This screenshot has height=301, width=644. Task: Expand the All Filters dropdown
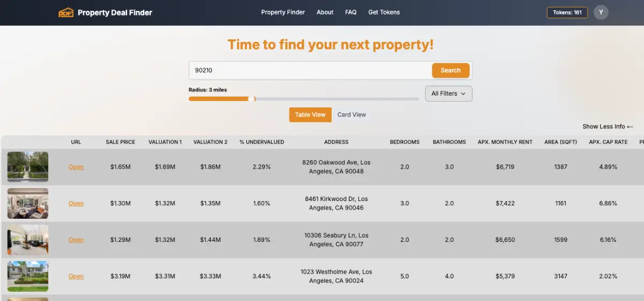pyautogui.click(x=449, y=94)
